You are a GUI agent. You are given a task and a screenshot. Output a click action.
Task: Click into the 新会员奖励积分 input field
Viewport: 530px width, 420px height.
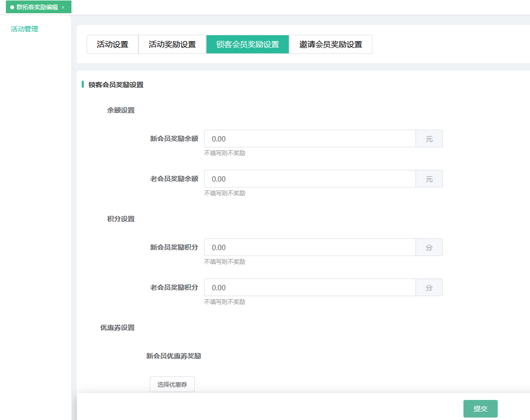coord(310,248)
